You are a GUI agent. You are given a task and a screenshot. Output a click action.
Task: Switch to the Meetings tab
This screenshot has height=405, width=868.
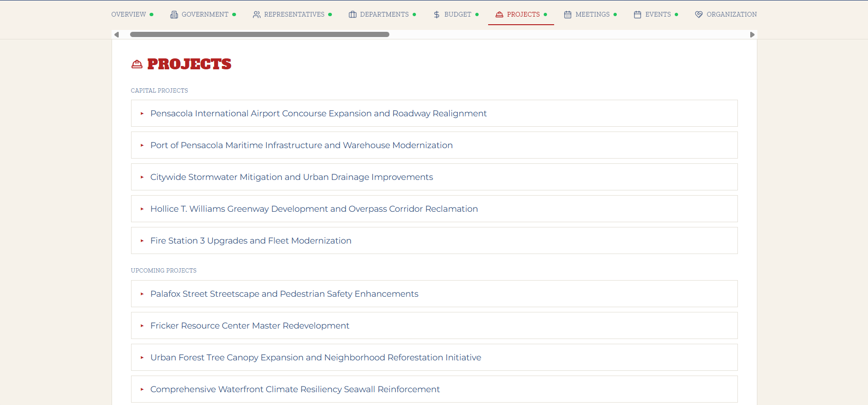click(x=590, y=15)
